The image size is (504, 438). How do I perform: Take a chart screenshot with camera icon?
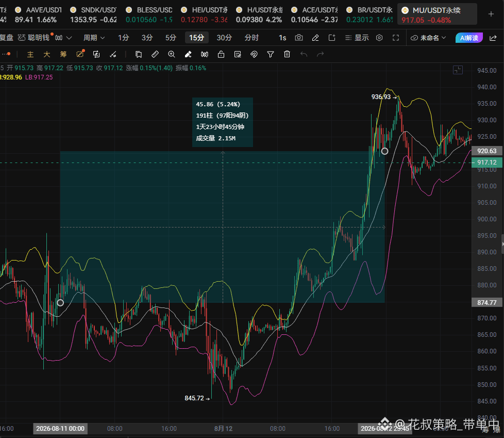(x=298, y=38)
